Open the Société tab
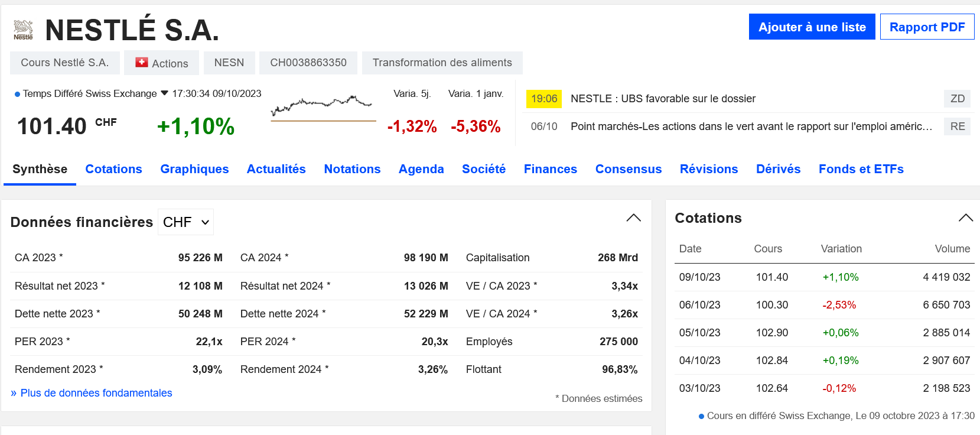Image resolution: width=980 pixels, height=435 pixels. coord(484,169)
